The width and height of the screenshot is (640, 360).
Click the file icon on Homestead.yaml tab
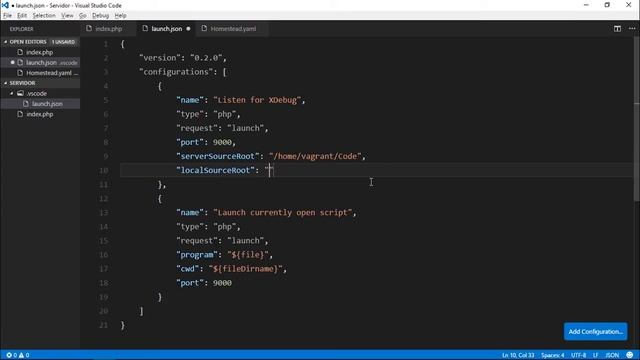[x=204, y=29]
